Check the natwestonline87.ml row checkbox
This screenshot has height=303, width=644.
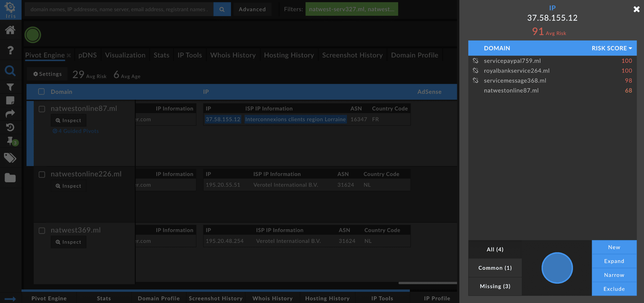42,109
